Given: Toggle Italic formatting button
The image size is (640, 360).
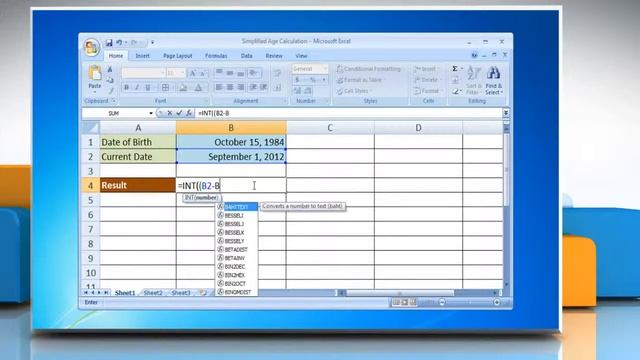Looking at the screenshot, I should click(137, 87).
